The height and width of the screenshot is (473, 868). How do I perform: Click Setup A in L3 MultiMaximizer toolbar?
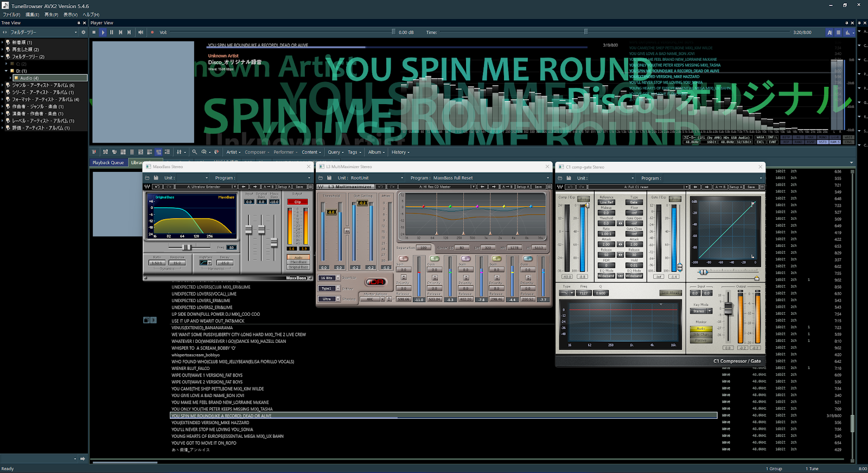pyautogui.click(x=522, y=187)
